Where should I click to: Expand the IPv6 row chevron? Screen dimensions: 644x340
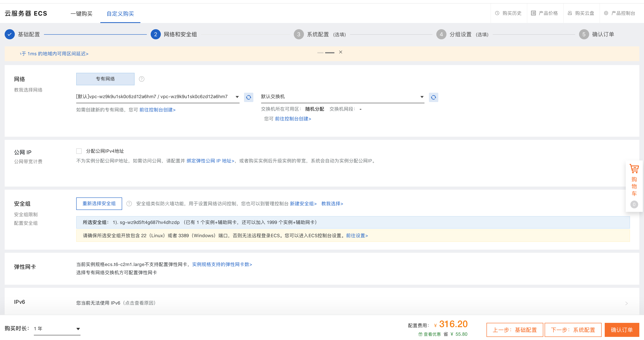point(626,303)
